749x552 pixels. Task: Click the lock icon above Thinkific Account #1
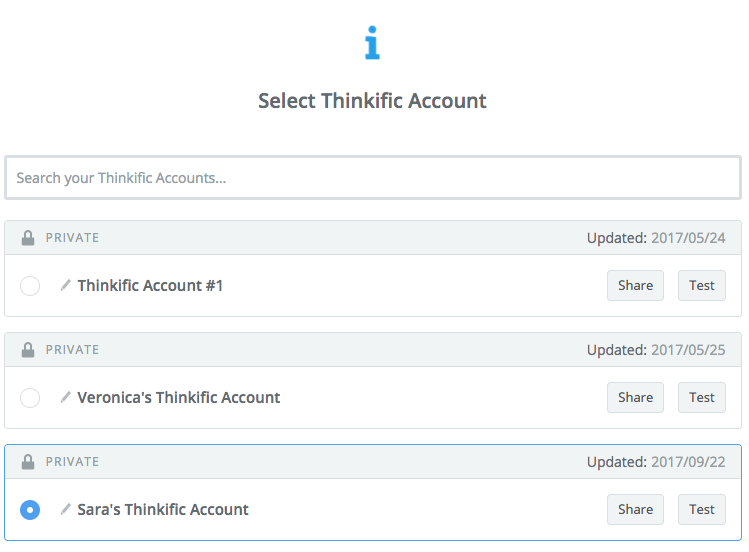[x=28, y=238]
